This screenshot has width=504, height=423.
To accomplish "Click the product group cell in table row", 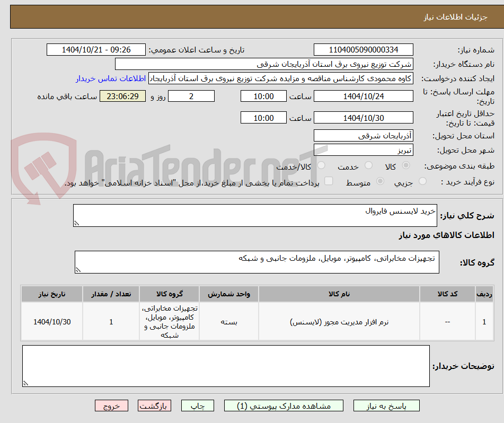I will [x=170, y=322].
